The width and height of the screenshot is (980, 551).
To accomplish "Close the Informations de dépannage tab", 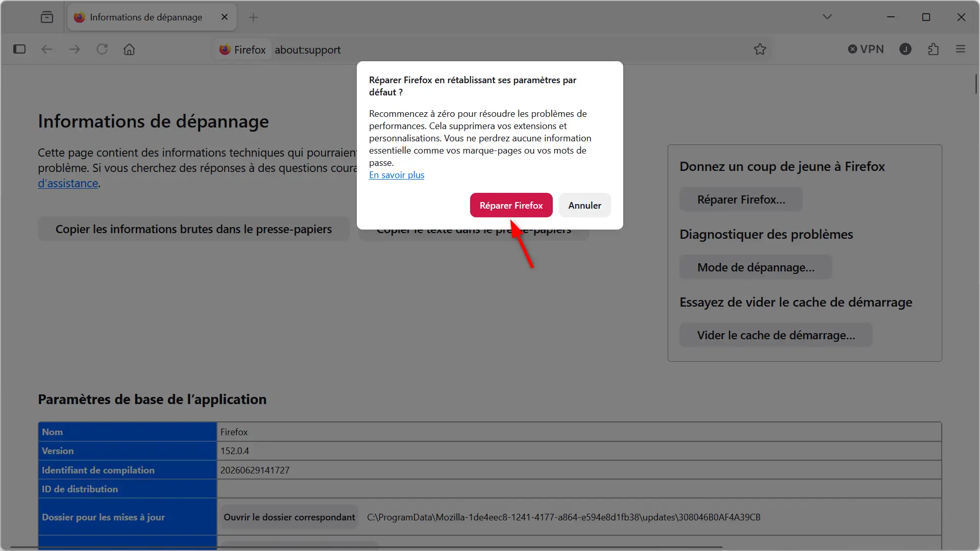I will 225,17.
